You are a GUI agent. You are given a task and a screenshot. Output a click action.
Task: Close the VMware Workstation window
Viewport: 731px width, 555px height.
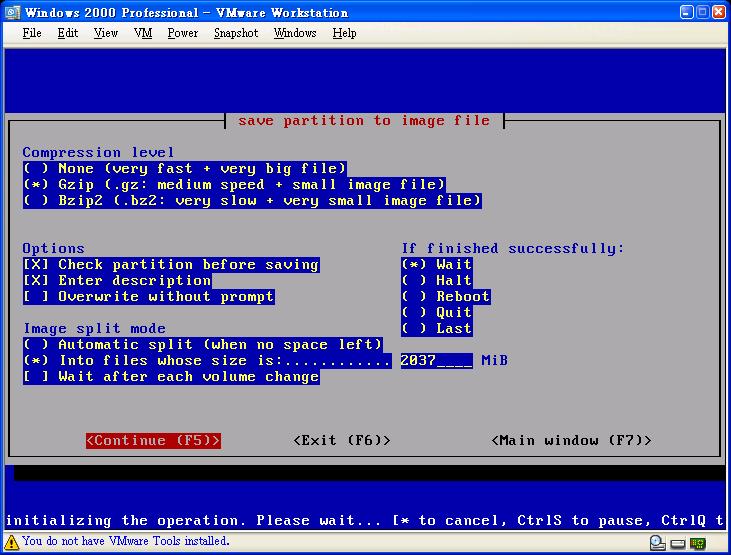coord(719,12)
